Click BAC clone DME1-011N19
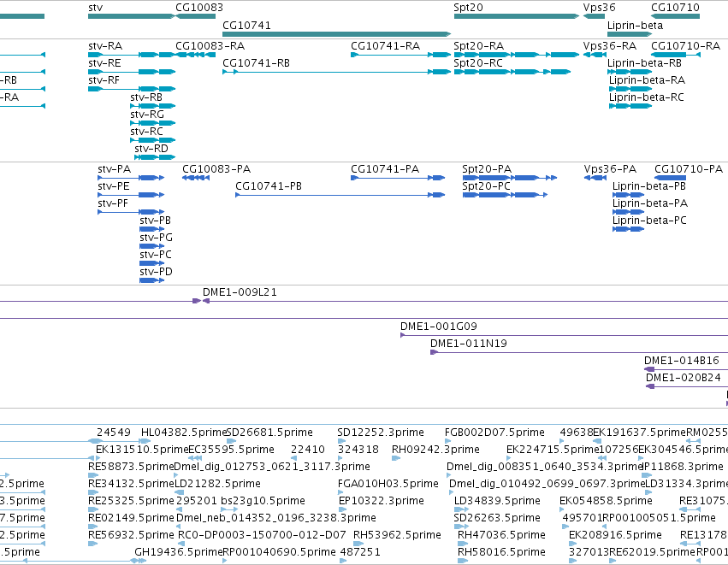The width and height of the screenshot is (728, 565). 579,352
